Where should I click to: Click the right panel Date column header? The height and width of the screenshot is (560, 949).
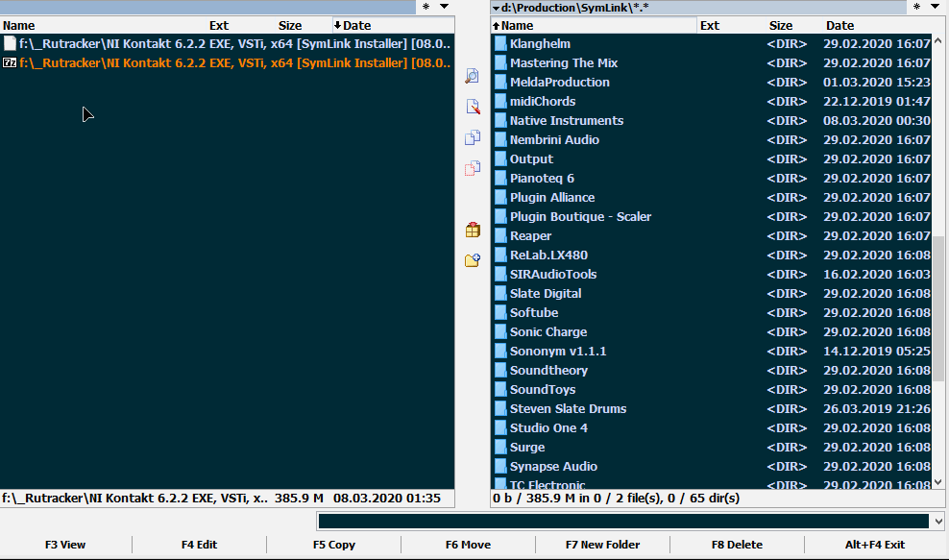coord(878,25)
